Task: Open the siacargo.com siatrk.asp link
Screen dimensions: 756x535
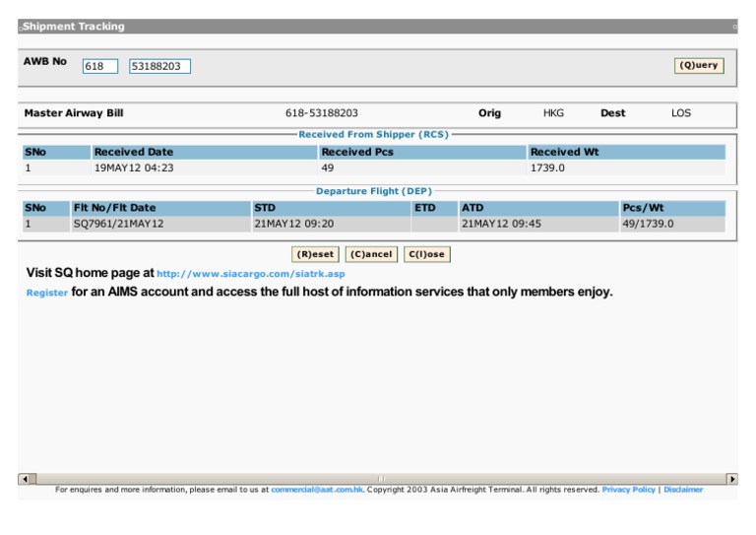Action: point(251,274)
